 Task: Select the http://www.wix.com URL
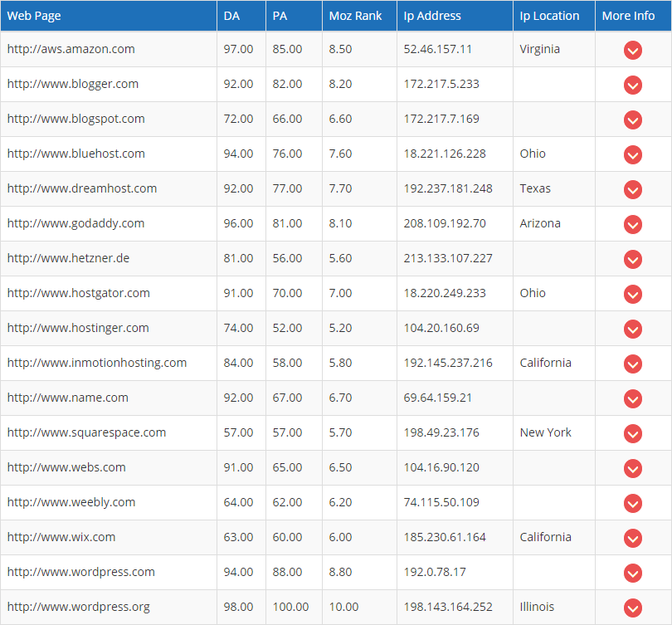[61, 537]
